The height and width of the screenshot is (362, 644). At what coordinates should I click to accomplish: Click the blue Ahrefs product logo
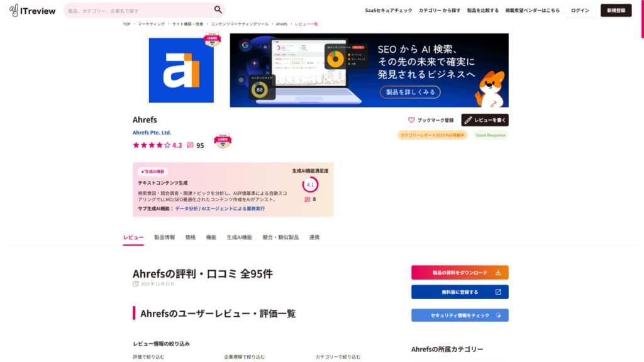[182, 70]
